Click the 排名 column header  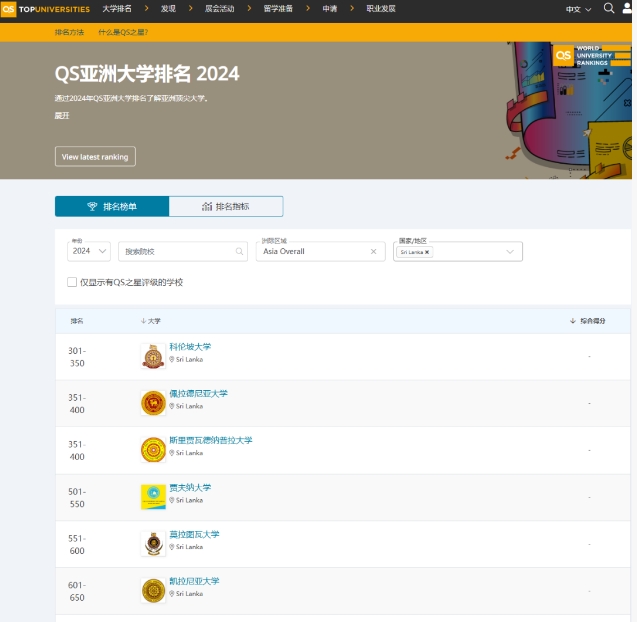pyautogui.click(x=77, y=321)
